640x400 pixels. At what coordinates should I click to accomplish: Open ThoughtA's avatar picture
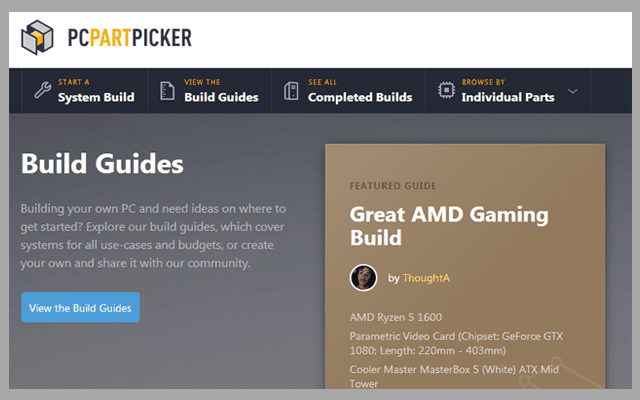click(363, 278)
